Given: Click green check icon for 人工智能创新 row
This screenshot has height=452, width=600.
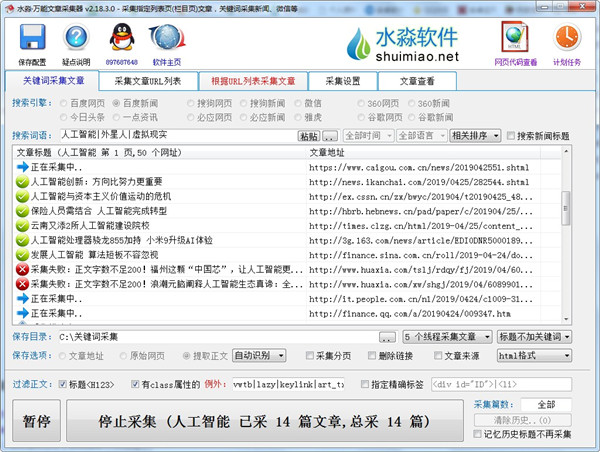Looking at the screenshot, I should click(x=23, y=181).
